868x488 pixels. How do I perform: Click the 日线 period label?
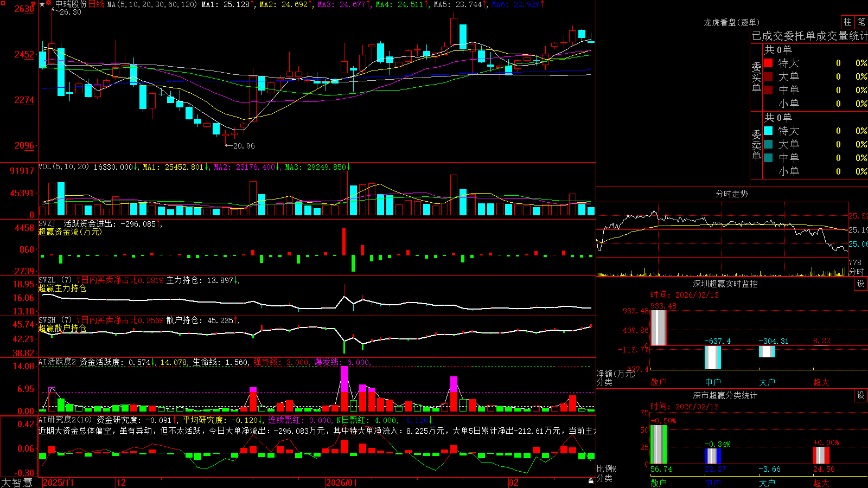[96, 4]
